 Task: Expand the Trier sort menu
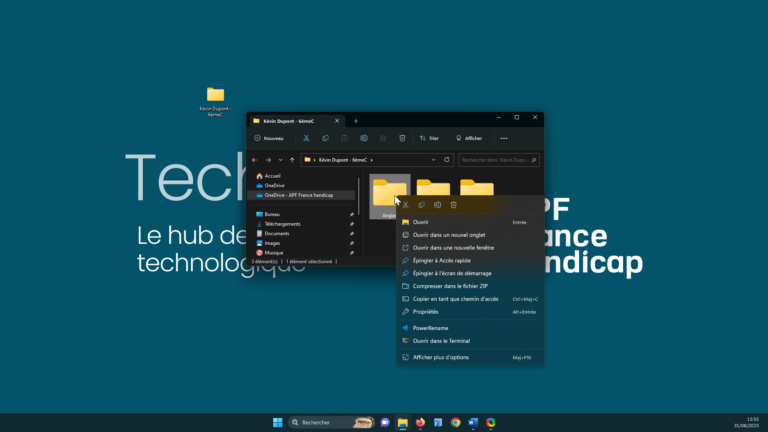pos(429,138)
